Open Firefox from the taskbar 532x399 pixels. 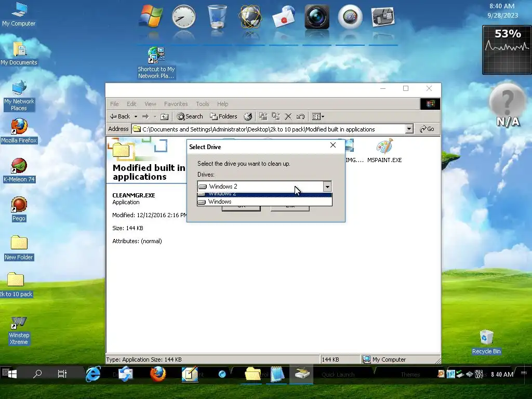158,374
